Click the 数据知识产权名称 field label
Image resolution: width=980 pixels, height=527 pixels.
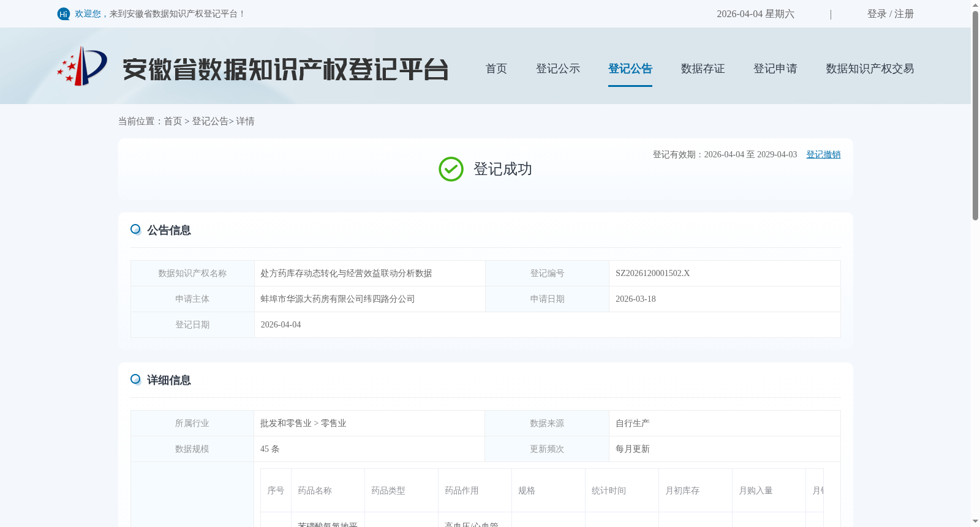point(192,274)
